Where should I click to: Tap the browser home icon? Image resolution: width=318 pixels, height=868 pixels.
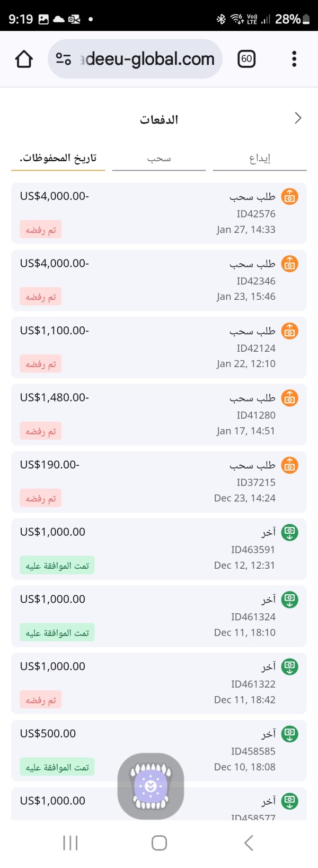click(x=24, y=59)
